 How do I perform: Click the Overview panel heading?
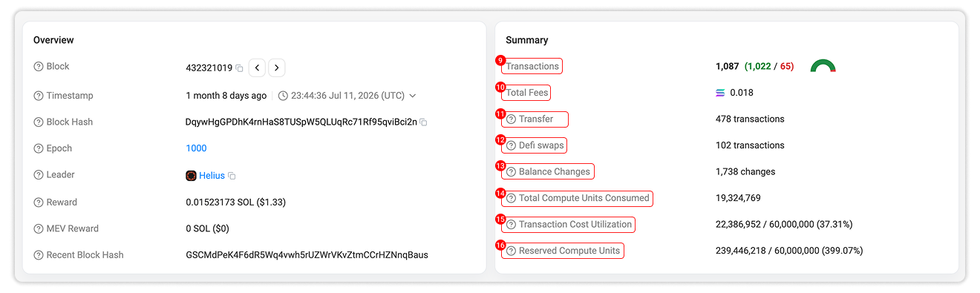(x=53, y=40)
